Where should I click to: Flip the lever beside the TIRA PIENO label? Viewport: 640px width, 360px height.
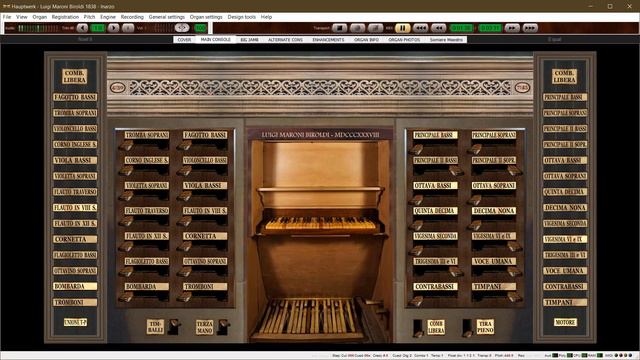click(x=468, y=328)
